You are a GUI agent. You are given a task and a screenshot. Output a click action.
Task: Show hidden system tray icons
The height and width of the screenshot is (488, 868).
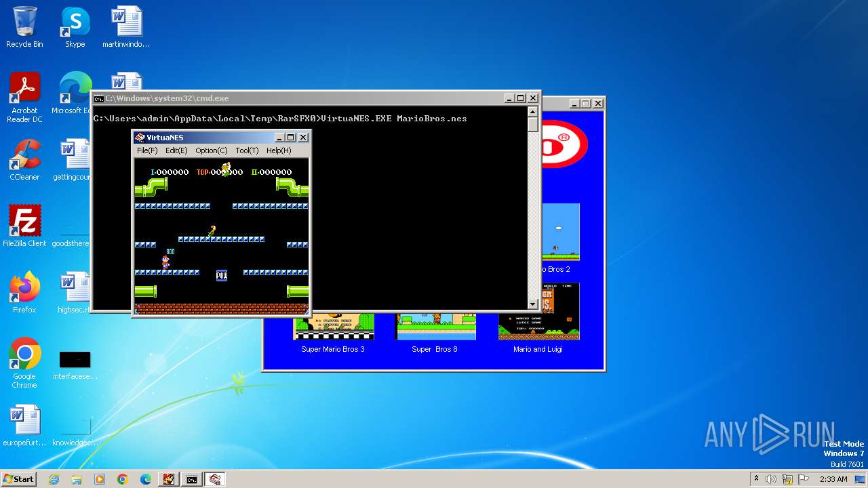pyautogui.click(x=756, y=479)
